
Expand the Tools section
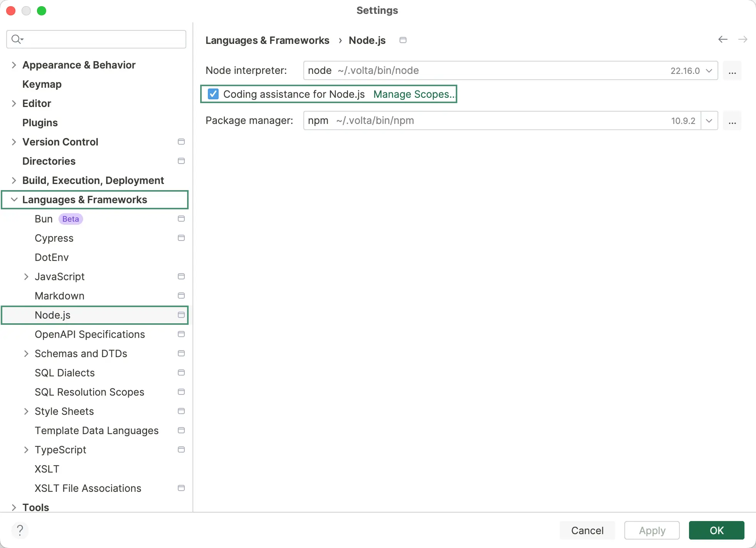(x=14, y=508)
